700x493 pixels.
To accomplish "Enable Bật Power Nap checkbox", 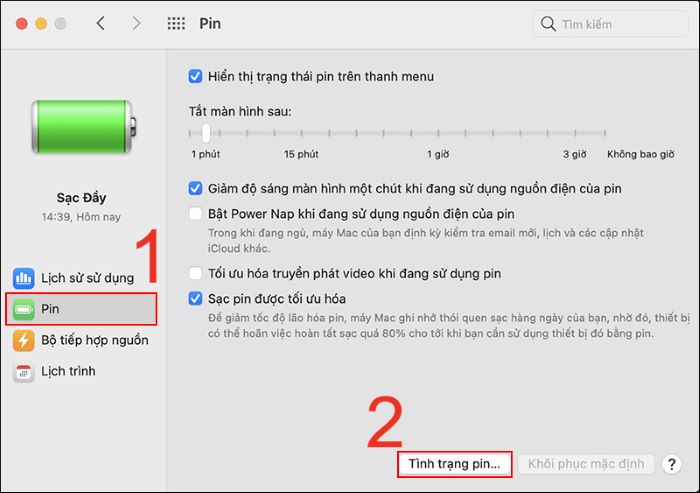I will click(195, 213).
